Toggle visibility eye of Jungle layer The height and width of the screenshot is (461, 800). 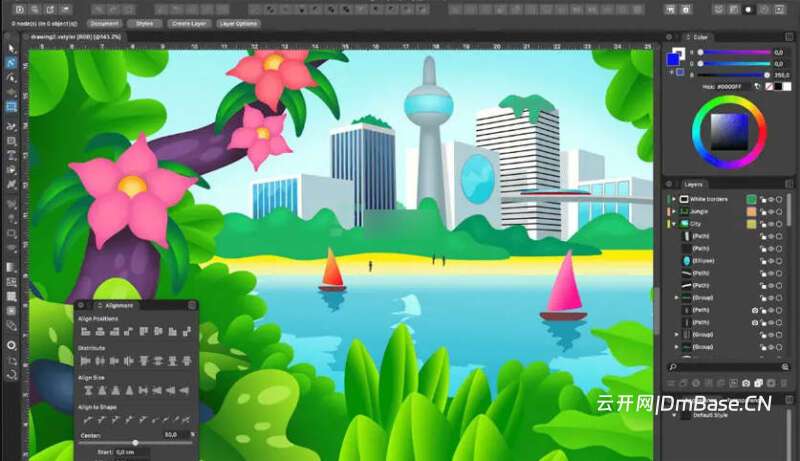coord(771,212)
